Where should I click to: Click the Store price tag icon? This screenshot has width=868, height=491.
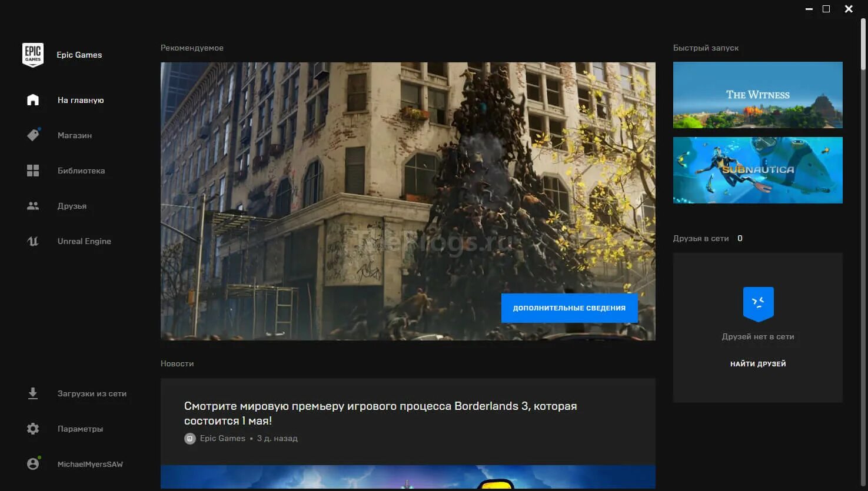click(x=33, y=135)
